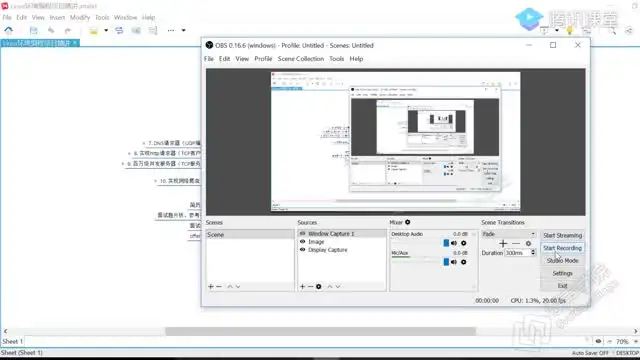Remove the scene transition with the minus icon

point(516,244)
